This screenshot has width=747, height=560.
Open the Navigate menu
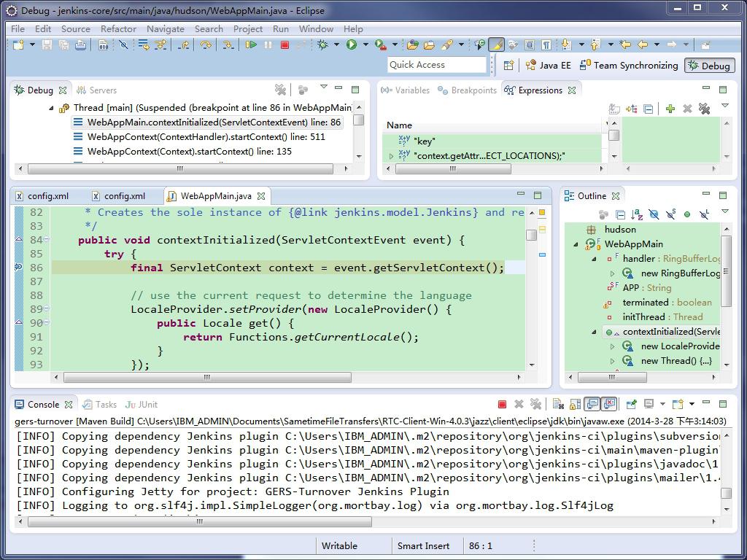click(x=166, y=29)
